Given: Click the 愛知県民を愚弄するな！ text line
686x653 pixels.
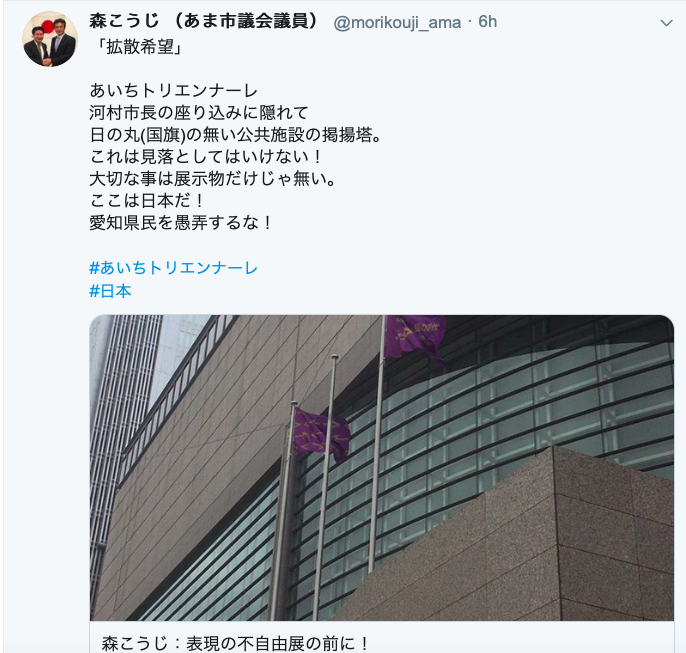Looking at the screenshot, I should [x=181, y=223].
